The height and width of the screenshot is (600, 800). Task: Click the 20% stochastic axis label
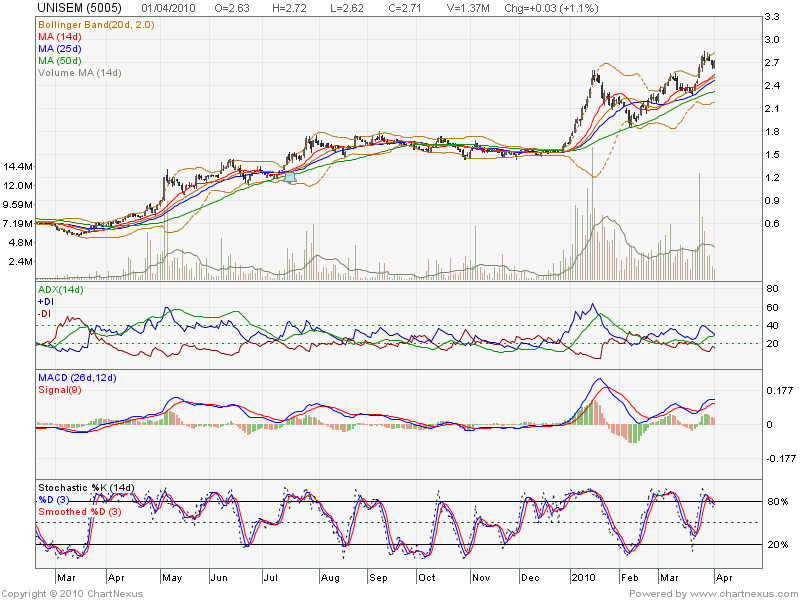coord(778,545)
